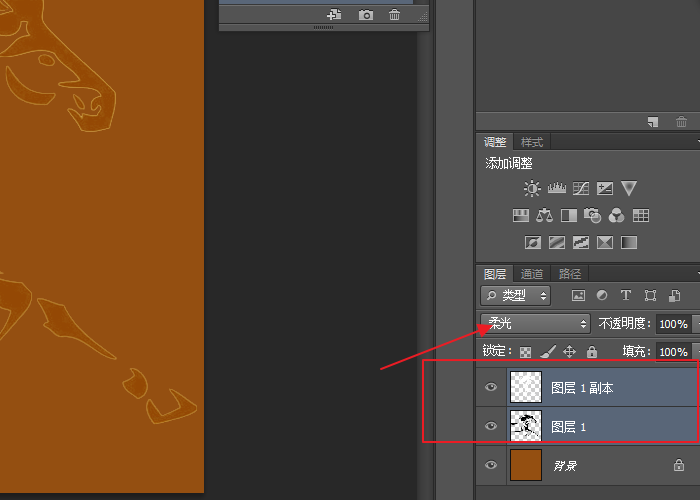
Task: Click the 填充 value field
Action: (673, 352)
